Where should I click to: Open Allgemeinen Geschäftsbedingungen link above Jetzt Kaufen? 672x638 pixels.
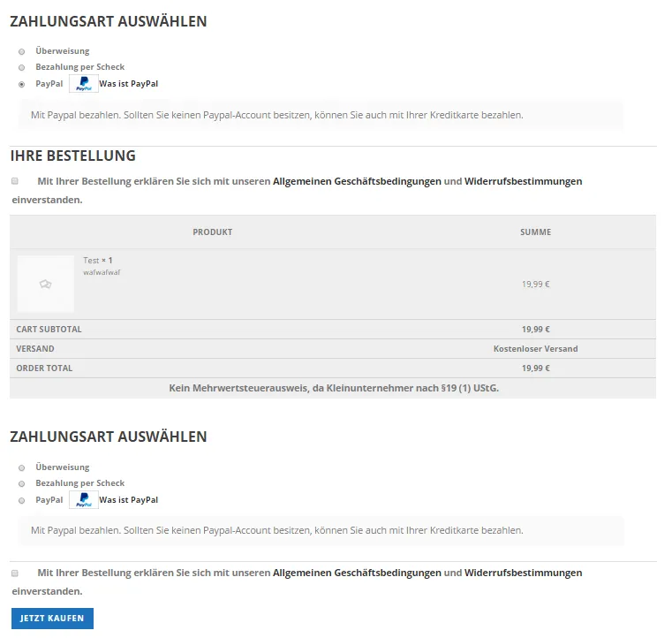point(357,573)
